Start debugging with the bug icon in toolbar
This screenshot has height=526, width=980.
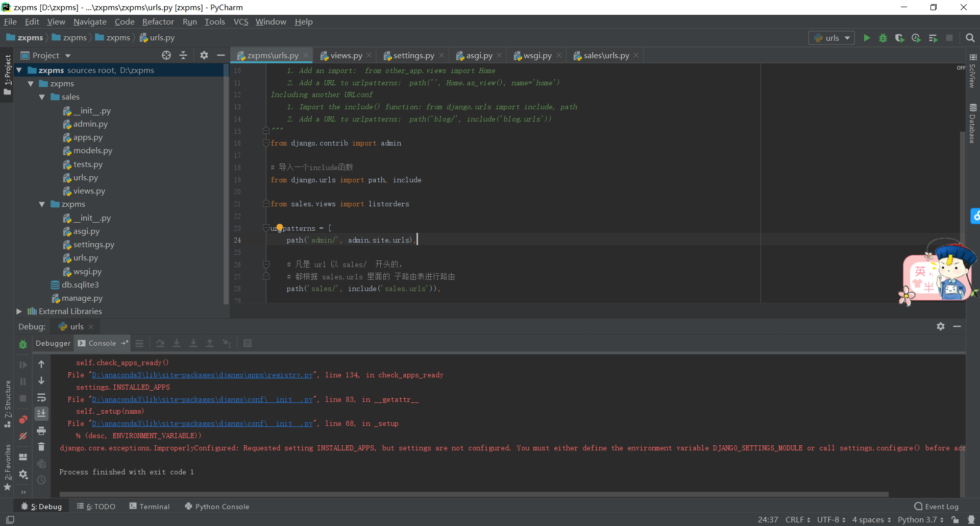883,38
